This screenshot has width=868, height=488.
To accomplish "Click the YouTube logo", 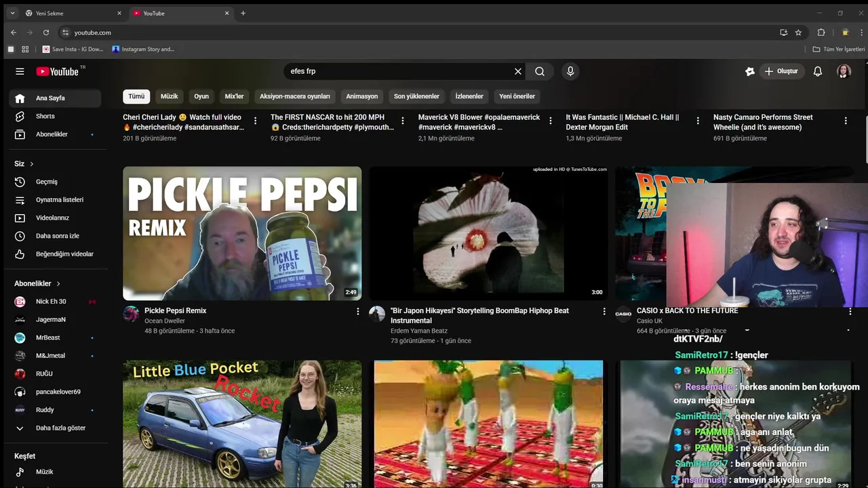I will (58, 71).
